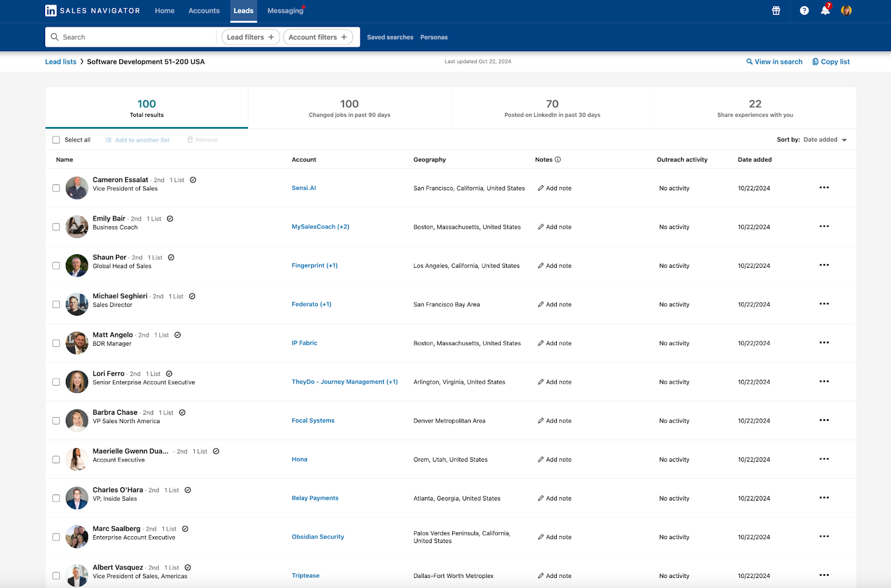Expand Federato (+1) accounts
The width and height of the screenshot is (891, 588).
click(x=311, y=304)
